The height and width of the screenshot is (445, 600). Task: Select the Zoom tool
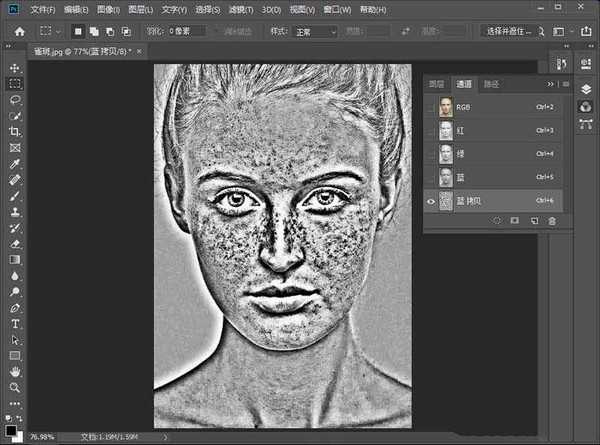coord(15,387)
